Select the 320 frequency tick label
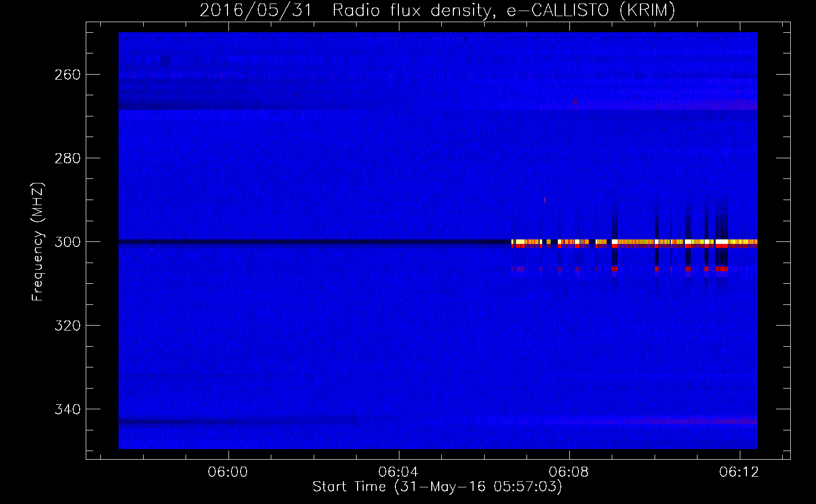 [x=67, y=326]
